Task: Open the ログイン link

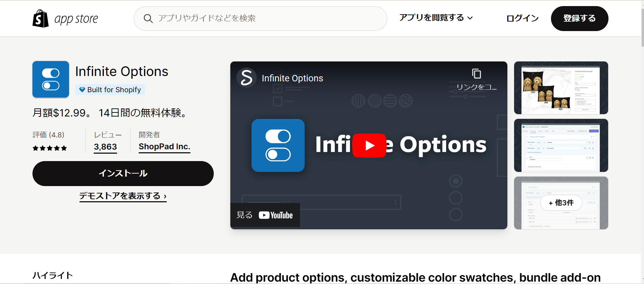Action: (522, 18)
